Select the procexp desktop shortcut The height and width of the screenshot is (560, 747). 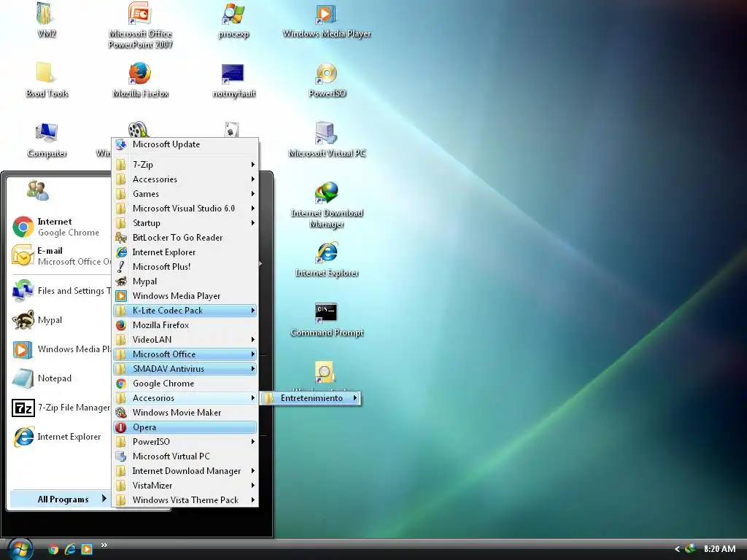pos(233,20)
